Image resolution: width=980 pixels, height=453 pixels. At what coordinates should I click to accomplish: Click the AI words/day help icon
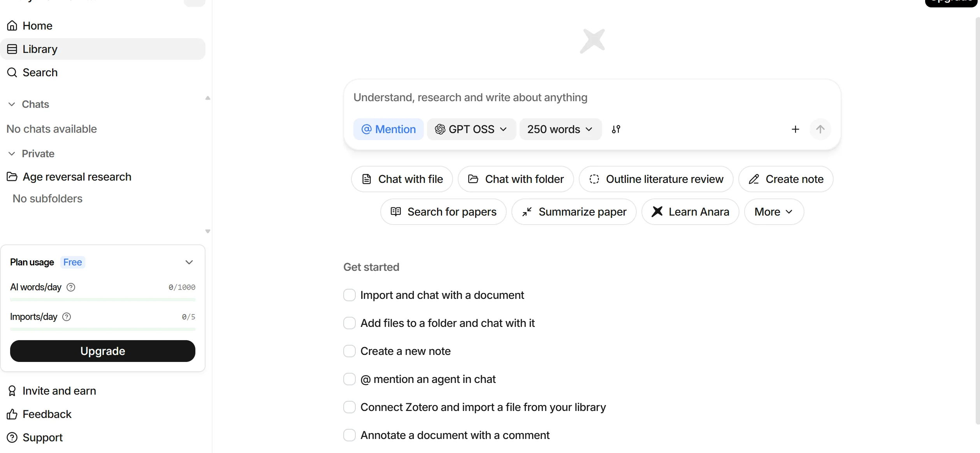(71, 287)
